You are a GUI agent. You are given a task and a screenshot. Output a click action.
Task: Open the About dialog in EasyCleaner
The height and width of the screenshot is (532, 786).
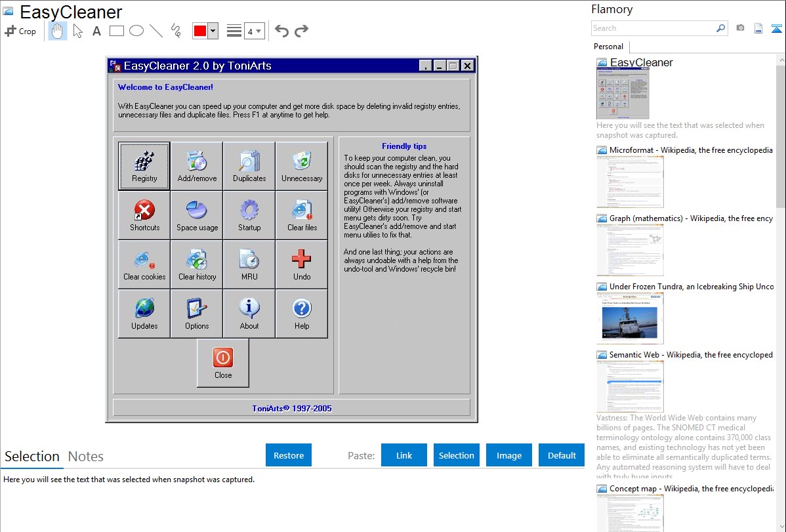tap(249, 314)
